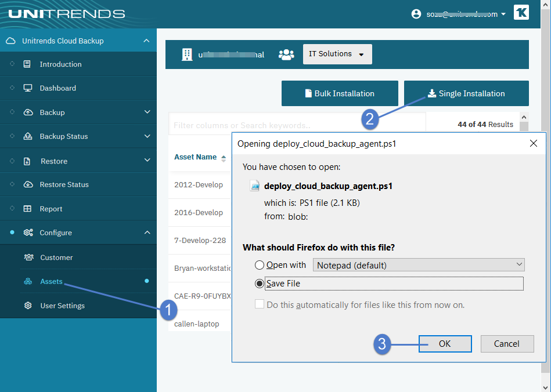The height and width of the screenshot is (392, 551).
Task: Click the Bulk Installation button
Action: [340, 93]
